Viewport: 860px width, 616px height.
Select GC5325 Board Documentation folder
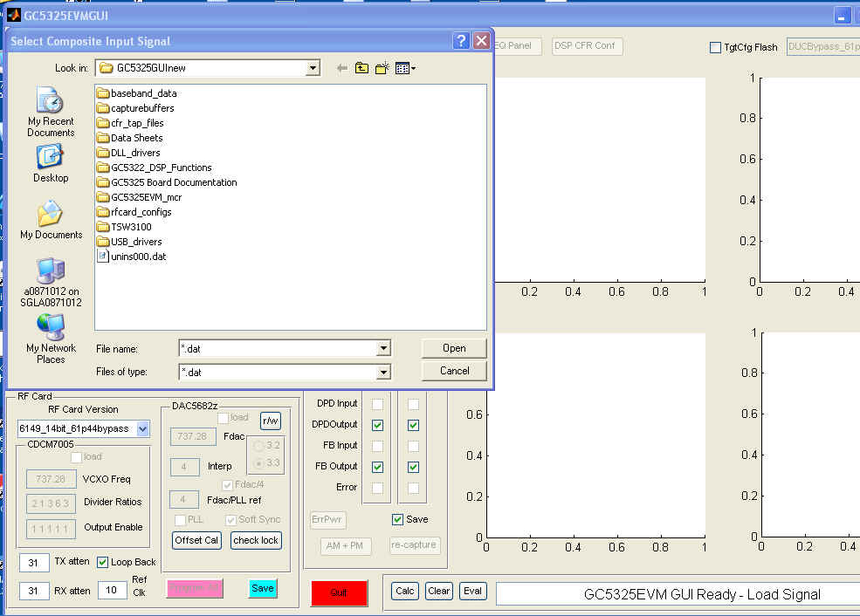pyautogui.click(x=168, y=182)
